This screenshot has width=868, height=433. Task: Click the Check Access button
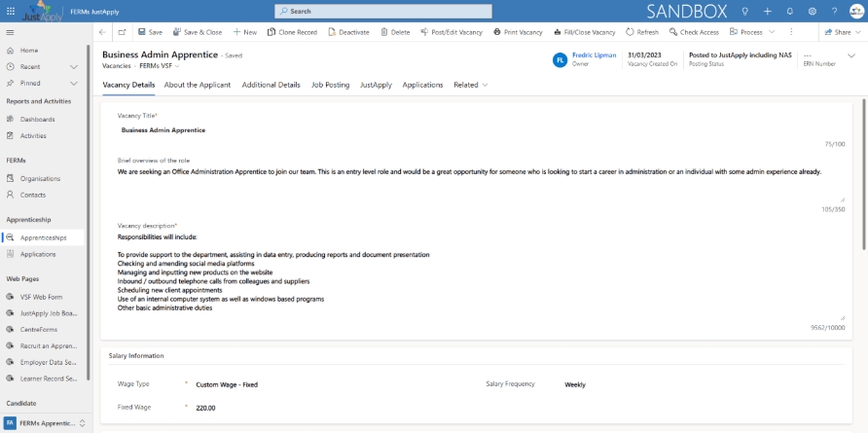[694, 32]
